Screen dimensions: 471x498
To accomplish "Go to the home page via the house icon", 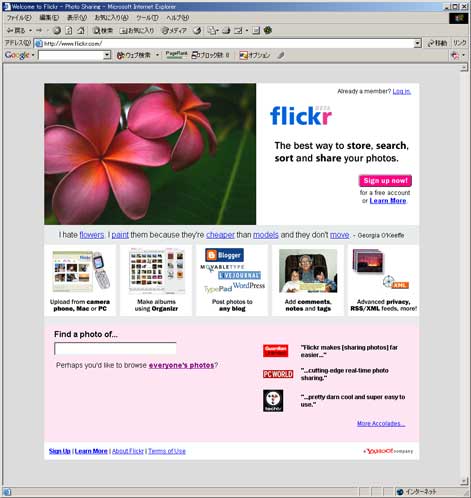I will pyautogui.click(x=81, y=31).
